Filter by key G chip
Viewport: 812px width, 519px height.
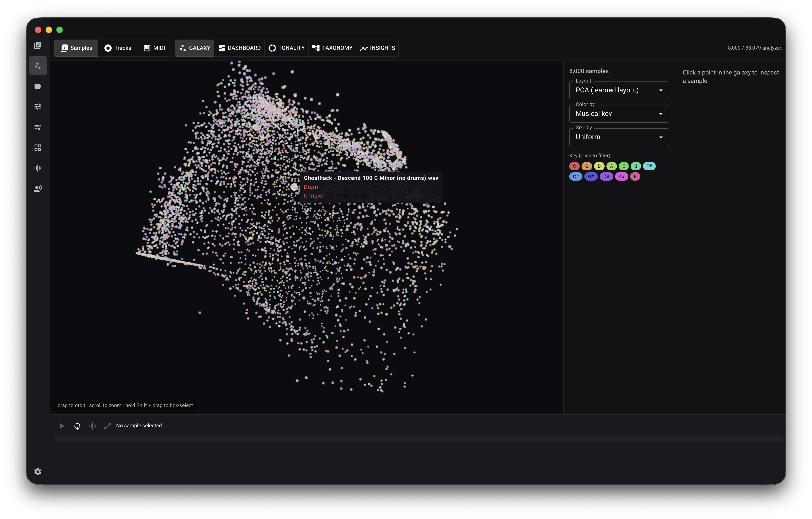pyautogui.click(x=587, y=166)
